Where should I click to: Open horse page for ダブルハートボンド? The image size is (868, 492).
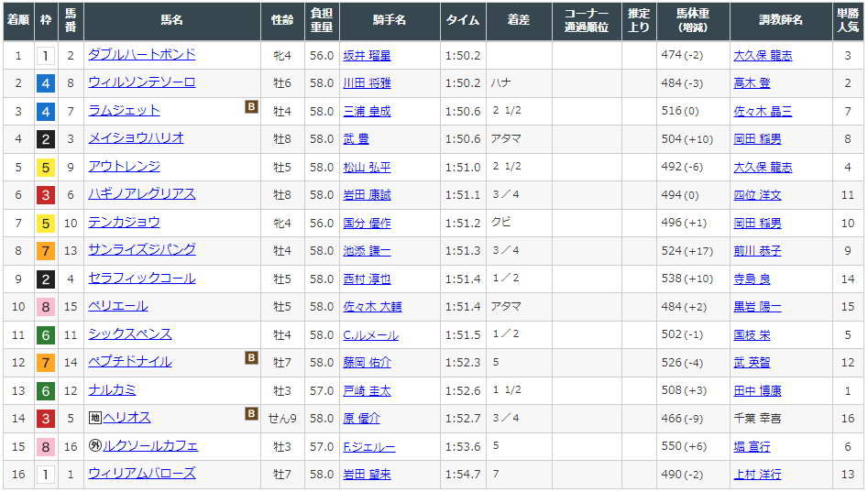click(x=141, y=55)
